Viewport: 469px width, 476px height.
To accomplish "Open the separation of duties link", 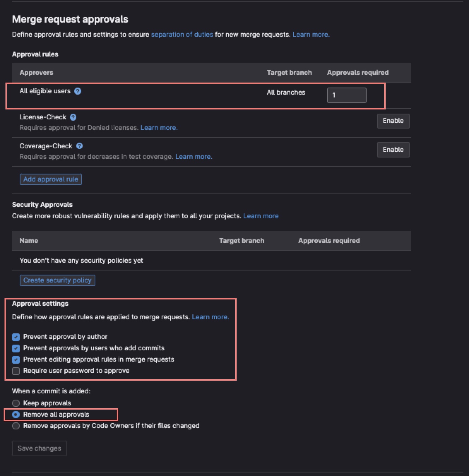I will click(182, 35).
